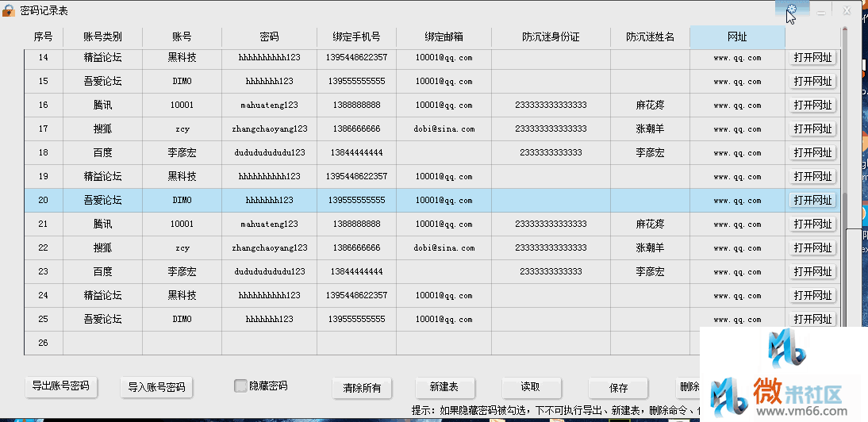The height and width of the screenshot is (422, 868).
Task: Click account DIMO in row 15
Action: (182, 81)
